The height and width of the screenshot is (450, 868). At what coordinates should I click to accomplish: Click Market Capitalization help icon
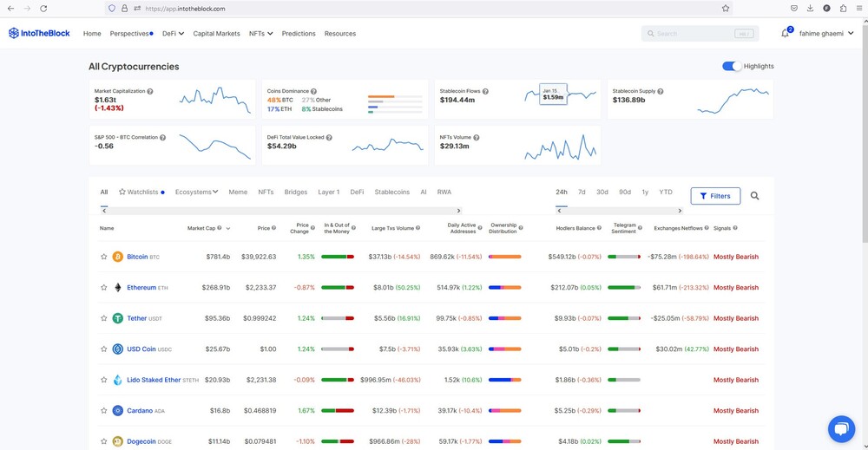coord(150,91)
